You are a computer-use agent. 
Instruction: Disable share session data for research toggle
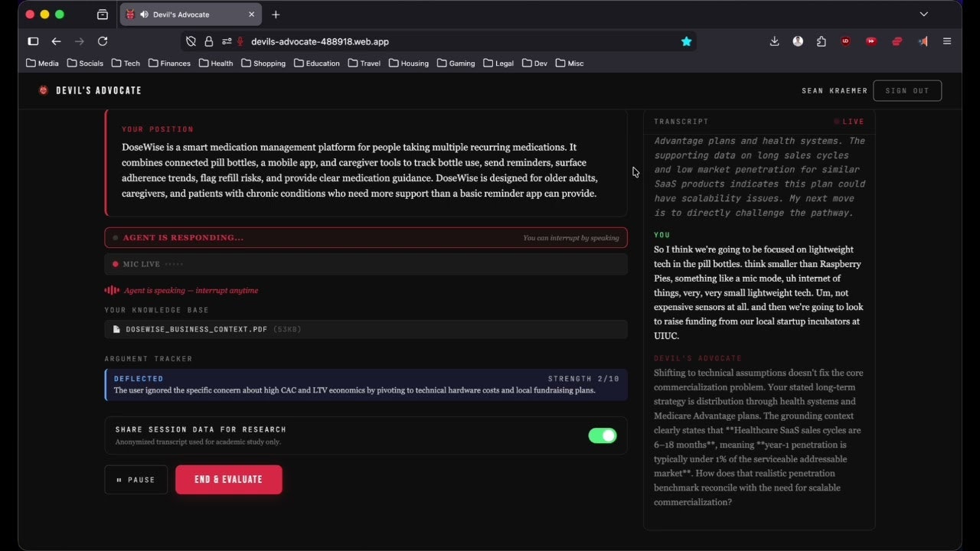(603, 435)
